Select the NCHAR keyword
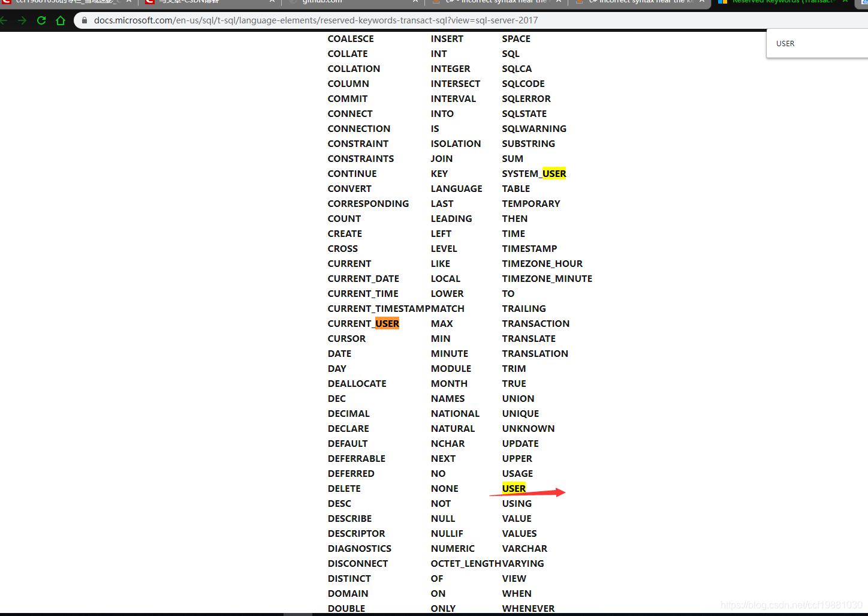The width and height of the screenshot is (868, 616). click(448, 444)
